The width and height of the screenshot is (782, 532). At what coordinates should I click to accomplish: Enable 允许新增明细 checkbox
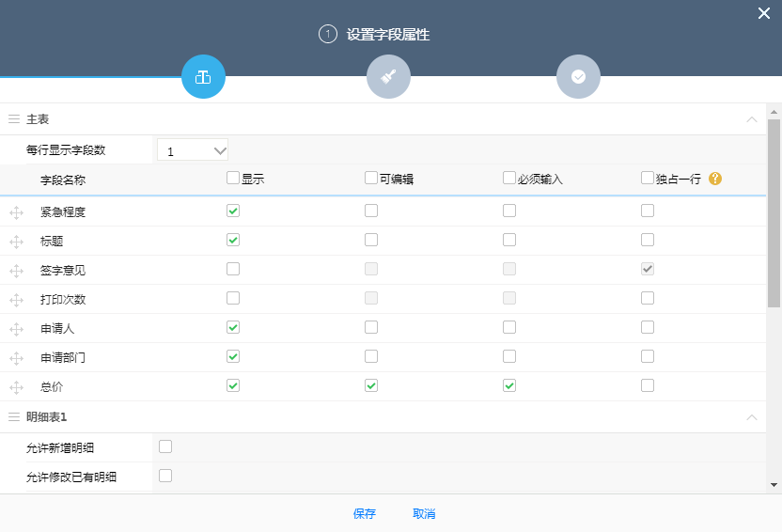click(165, 446)
